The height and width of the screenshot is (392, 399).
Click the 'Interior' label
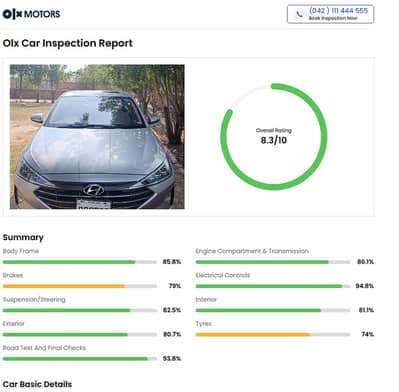[206, 300]
